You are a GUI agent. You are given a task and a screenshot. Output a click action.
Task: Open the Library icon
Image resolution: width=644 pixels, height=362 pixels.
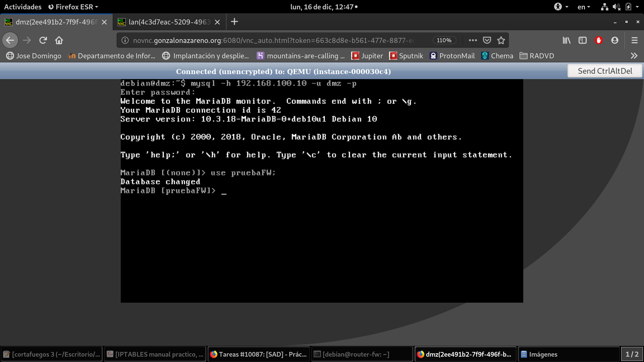click(x=567, y=40)
